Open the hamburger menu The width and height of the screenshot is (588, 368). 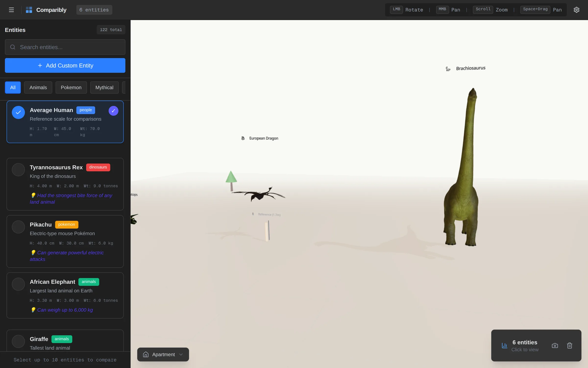pyautogui.click(x=11, y=10)
